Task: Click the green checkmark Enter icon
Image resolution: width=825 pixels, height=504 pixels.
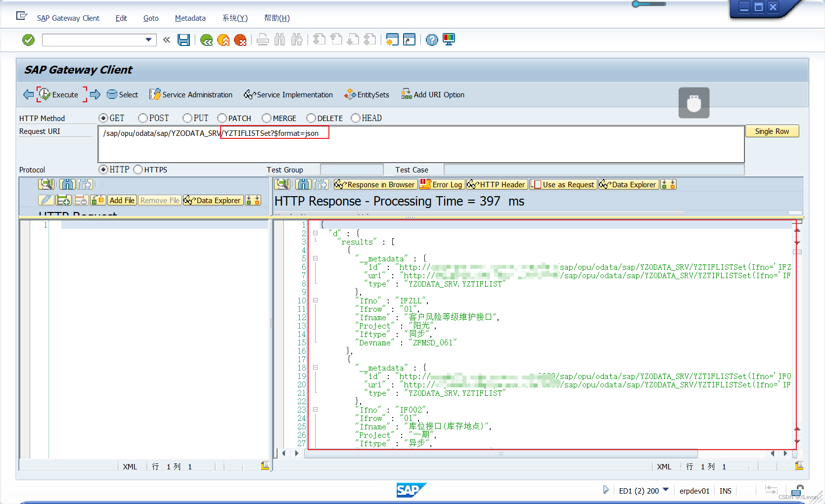Action: coord(29,40)
